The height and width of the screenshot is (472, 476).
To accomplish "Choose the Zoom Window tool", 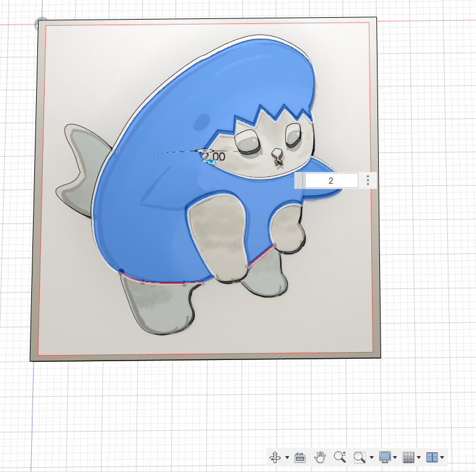I will pos(359,457).
